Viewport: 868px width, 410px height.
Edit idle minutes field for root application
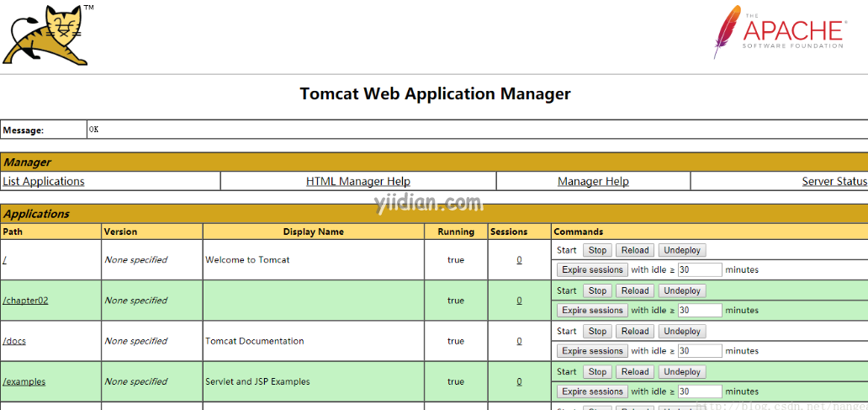(701, 269)
